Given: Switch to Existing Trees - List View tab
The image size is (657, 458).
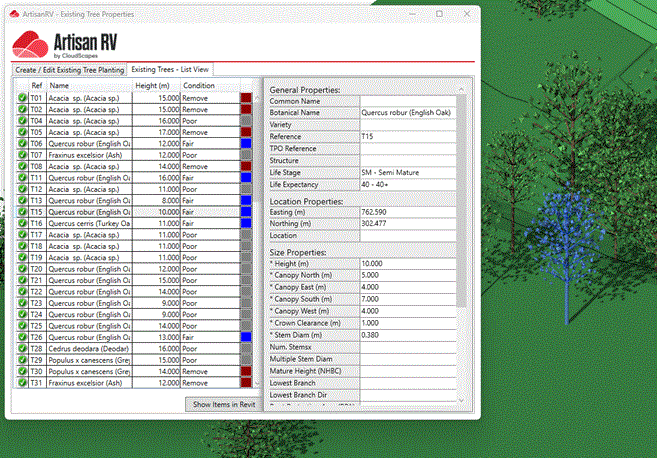Looking at the screenshot, I should [171, 70].
